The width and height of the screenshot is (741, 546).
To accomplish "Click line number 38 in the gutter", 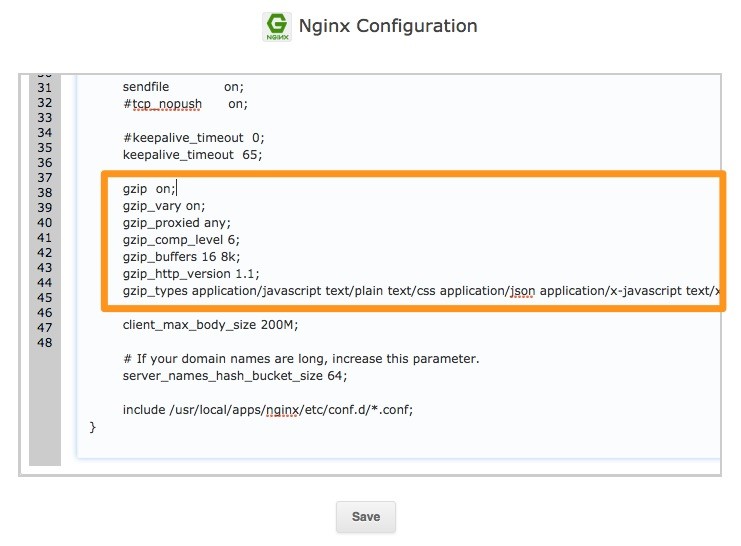I will click(44, 192).
